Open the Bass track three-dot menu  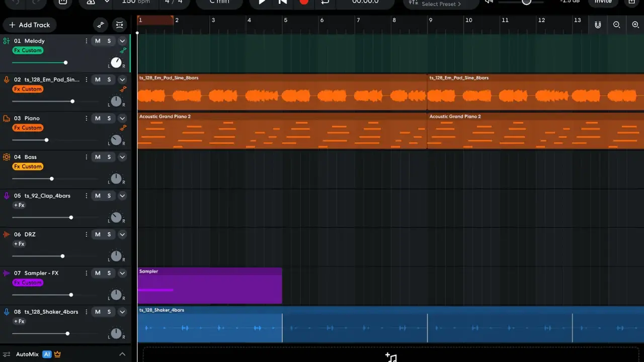click(87, 157)
